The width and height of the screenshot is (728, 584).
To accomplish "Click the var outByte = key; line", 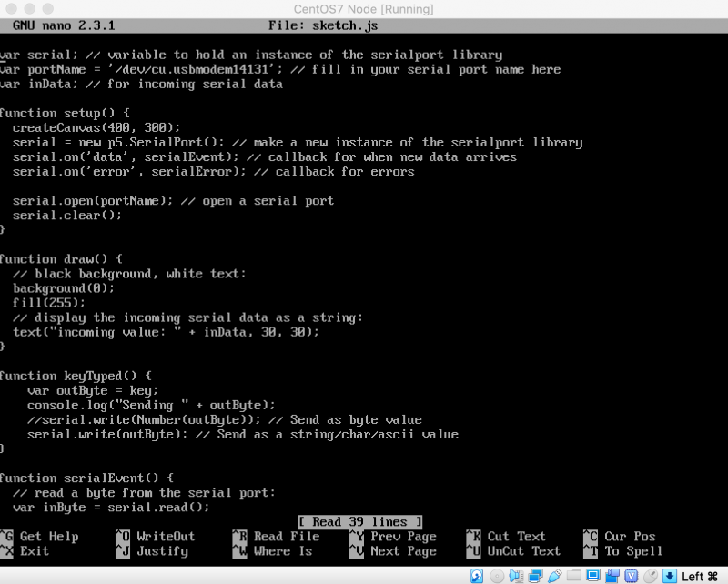I will tap(93, 390).
